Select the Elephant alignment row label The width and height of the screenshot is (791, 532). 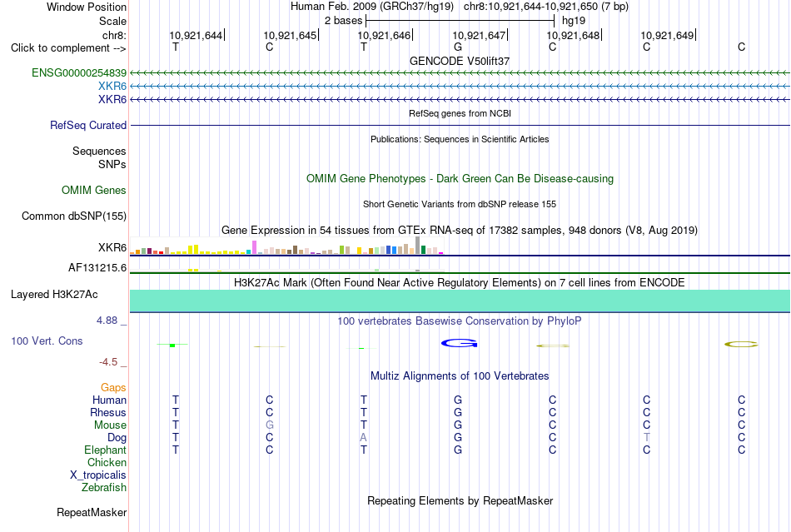click(x=105, y=450)
